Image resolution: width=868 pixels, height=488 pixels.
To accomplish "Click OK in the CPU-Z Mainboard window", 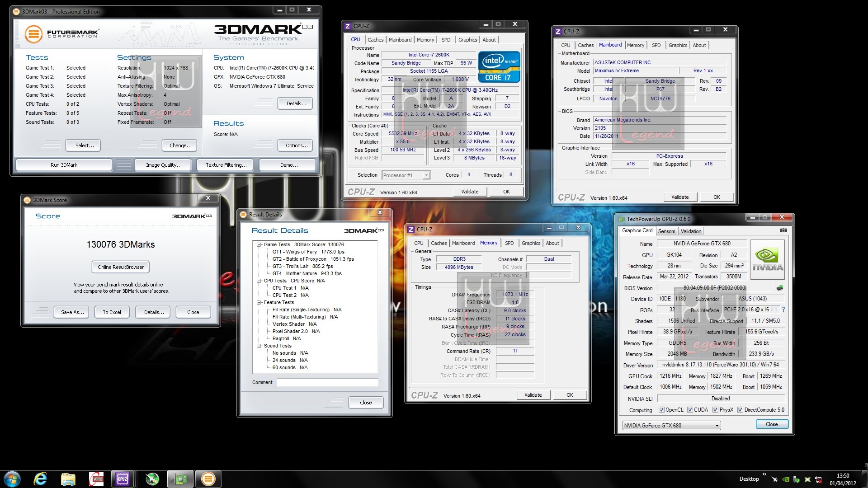I will coord(717,197).
